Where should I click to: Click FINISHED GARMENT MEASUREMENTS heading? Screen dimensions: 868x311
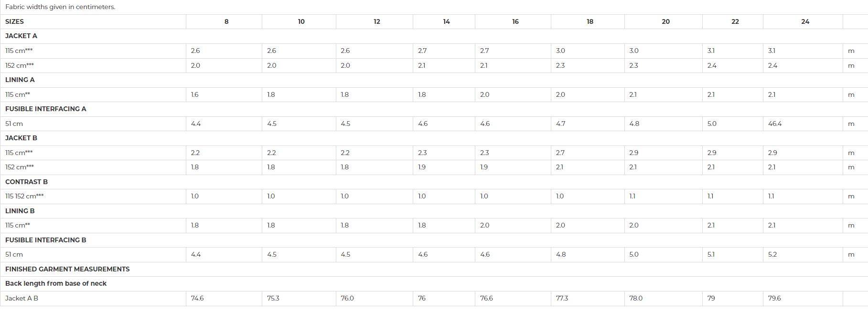pyautogui.click(x=67, y=269)
